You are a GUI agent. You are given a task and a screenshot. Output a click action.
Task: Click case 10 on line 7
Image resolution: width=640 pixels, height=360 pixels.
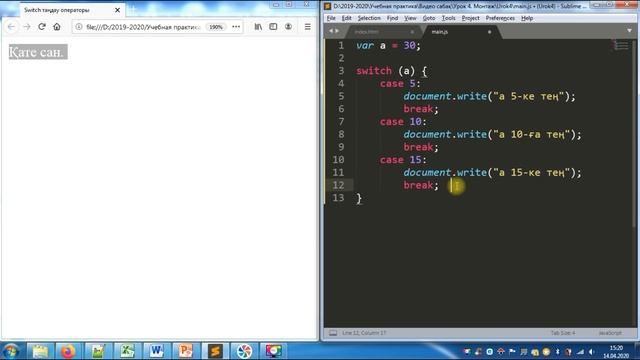point(403,122)
